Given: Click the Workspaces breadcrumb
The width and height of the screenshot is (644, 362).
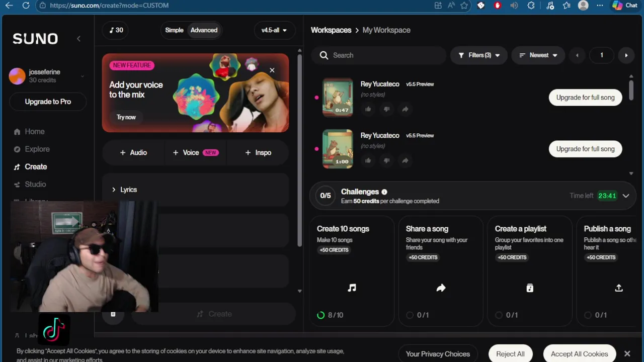Looking at the screenshot, I should (x=331, y=30).
